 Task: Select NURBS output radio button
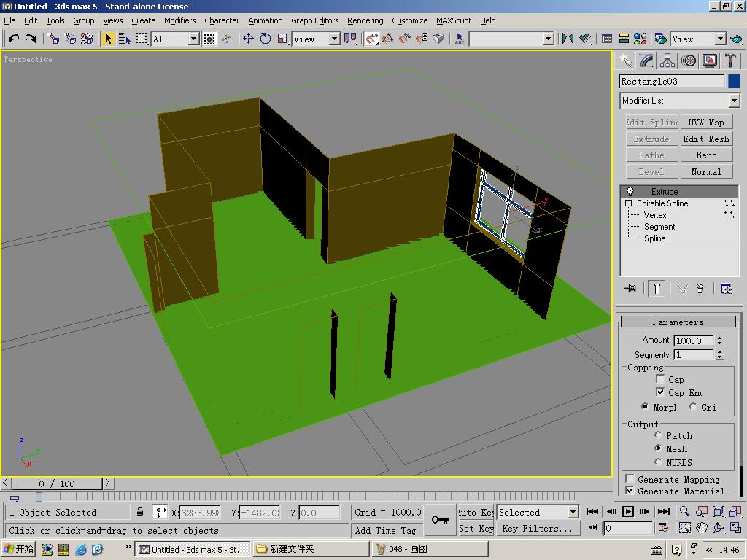click(x=659, y=462)
